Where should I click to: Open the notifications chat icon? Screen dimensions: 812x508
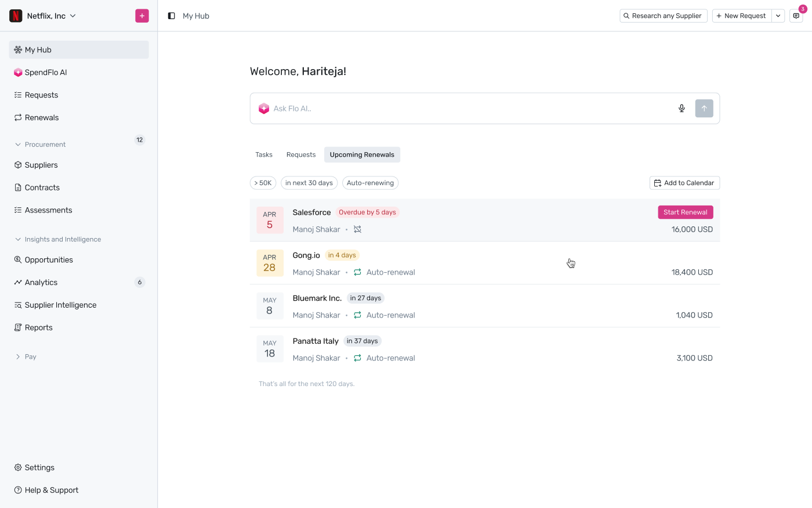point(796,16)
